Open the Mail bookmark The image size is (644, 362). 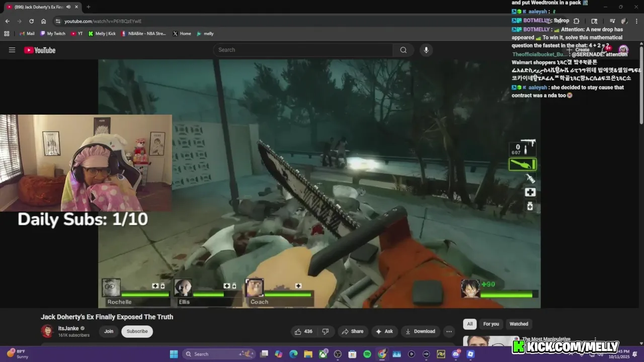coord(27,34)
